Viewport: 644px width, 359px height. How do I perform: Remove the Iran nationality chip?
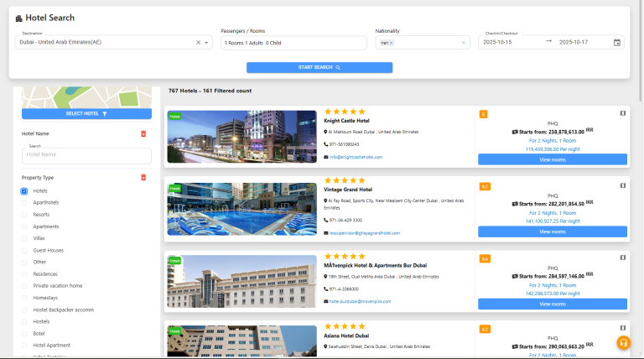391,42
